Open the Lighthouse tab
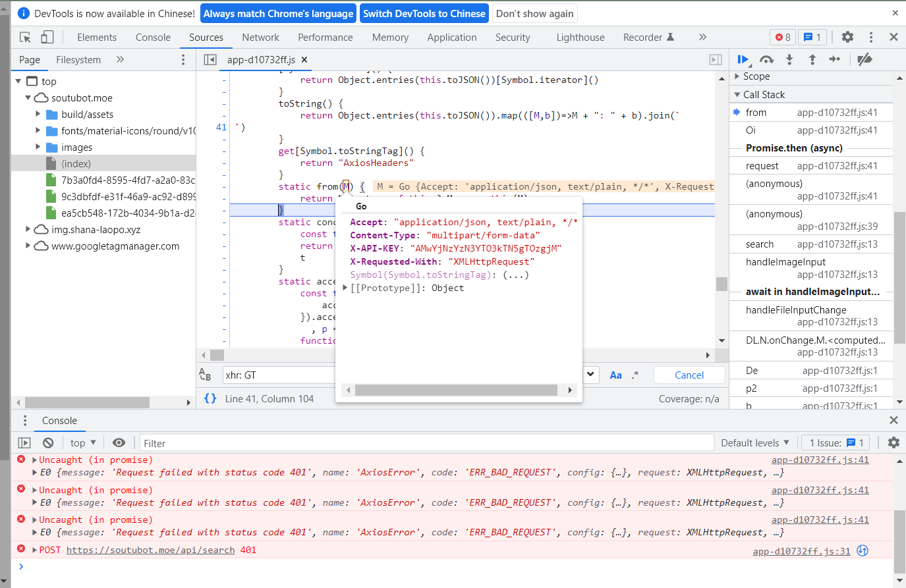Screen dimensions: 906x588 coord(580,38)
